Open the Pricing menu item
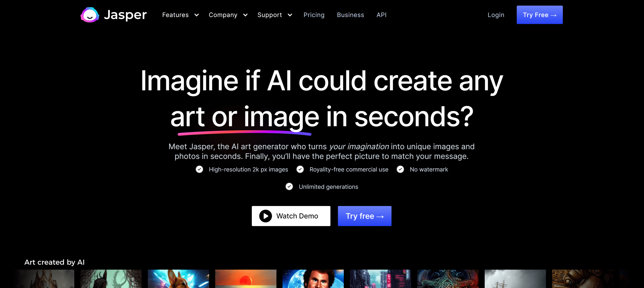Viewport: 644px width, 288px height. click(314, 15)
